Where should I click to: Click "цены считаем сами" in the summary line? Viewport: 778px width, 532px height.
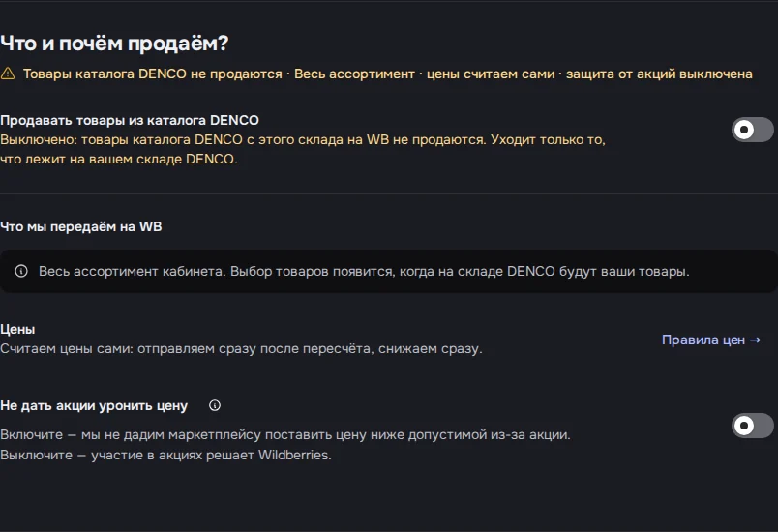click(x=491, y=74)
